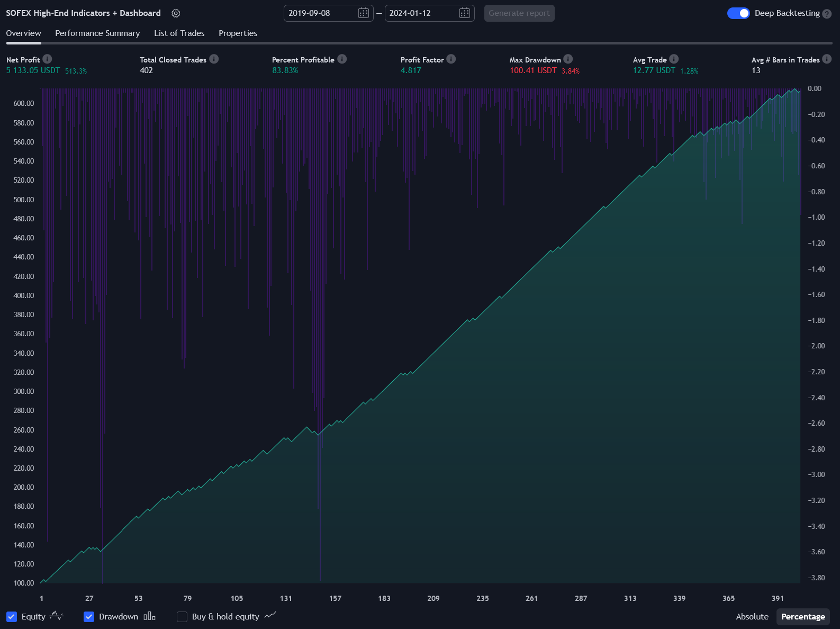The height and width of the screenshot is (629, 840).
Task: Open strategy settings gear icon
Action: coord(176,13)
